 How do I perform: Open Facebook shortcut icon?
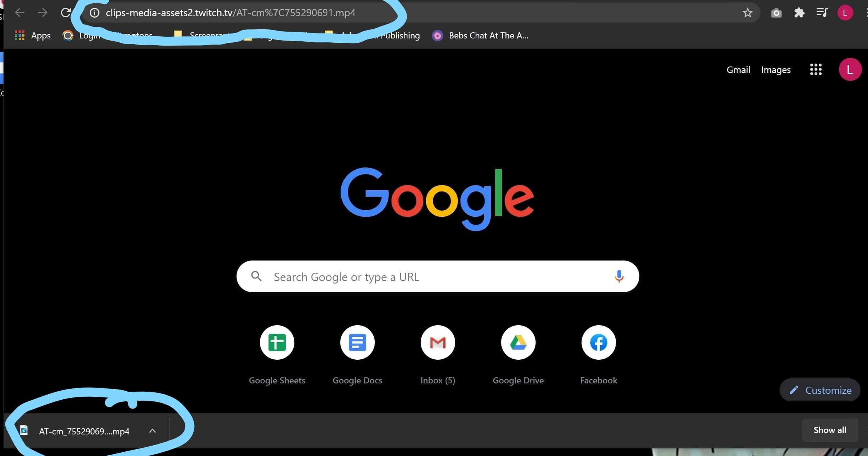(x=598, y=342)
